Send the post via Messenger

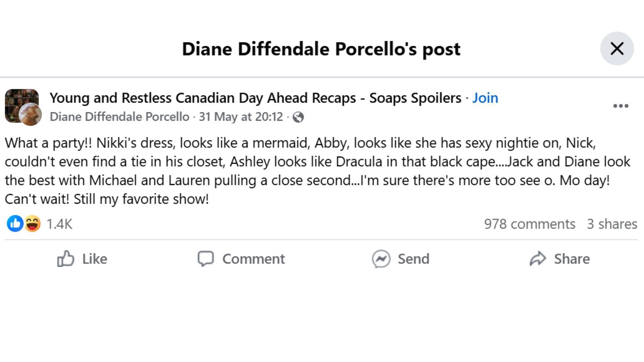400,259
